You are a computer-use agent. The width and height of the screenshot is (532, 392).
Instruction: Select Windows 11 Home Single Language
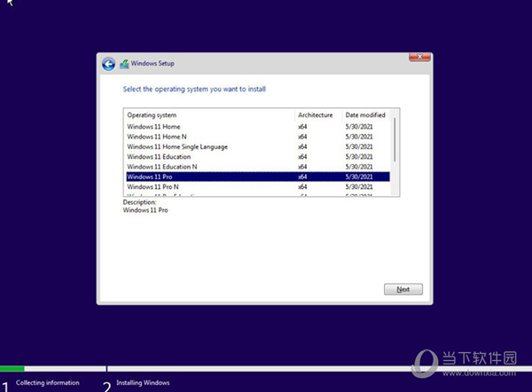coord(258,146)
